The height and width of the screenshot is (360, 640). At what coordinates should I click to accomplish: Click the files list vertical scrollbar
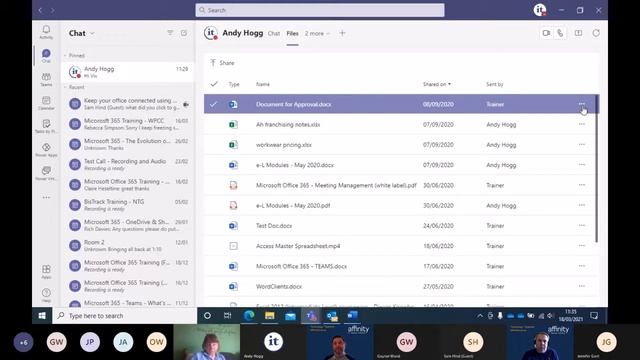(x=597, y=169)
